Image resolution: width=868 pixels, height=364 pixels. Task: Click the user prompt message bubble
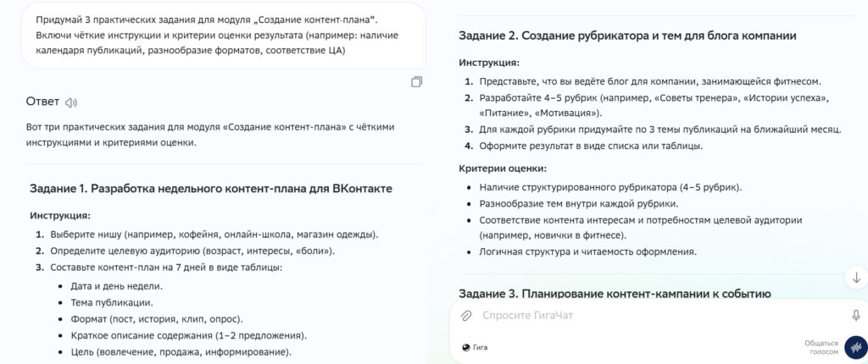coord(223,35)
